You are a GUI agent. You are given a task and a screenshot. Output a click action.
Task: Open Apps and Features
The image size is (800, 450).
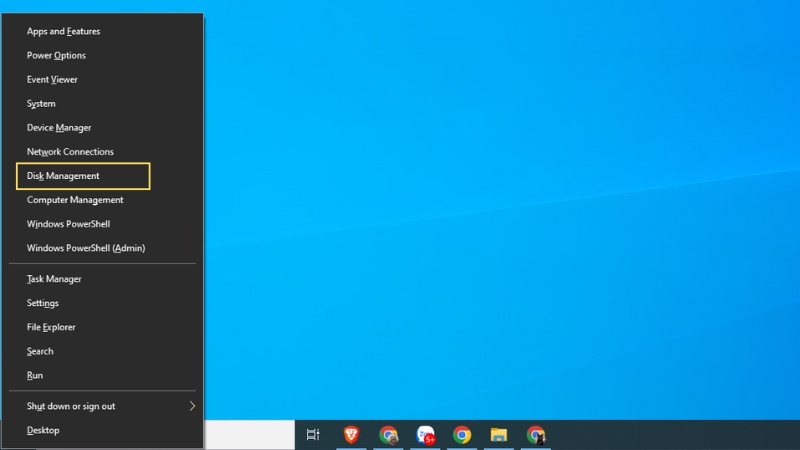(x=63, y=32)
